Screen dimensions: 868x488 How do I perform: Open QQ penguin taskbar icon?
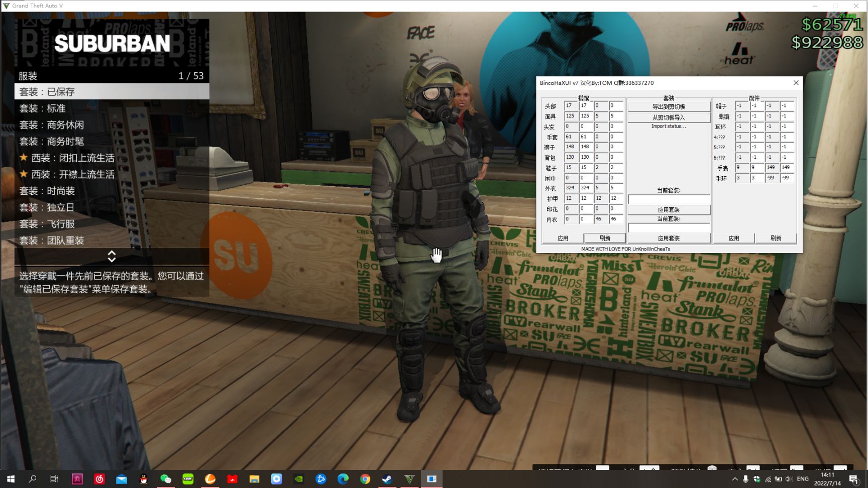tap(144, 479)
